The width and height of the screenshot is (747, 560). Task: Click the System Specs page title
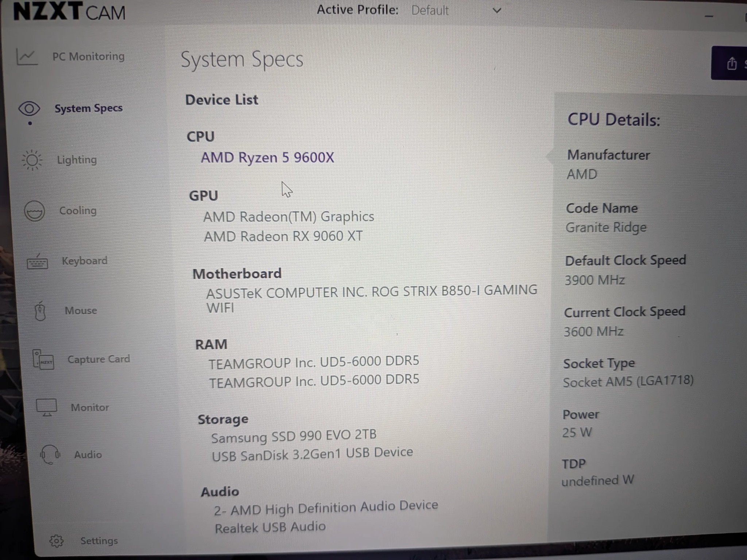tap(242, 59)
